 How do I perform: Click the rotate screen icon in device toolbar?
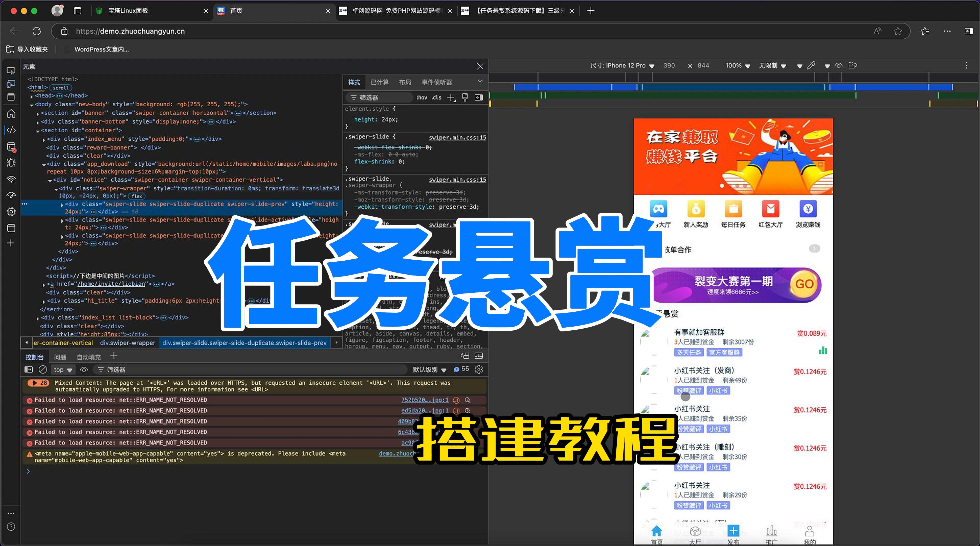click(853, 65)
